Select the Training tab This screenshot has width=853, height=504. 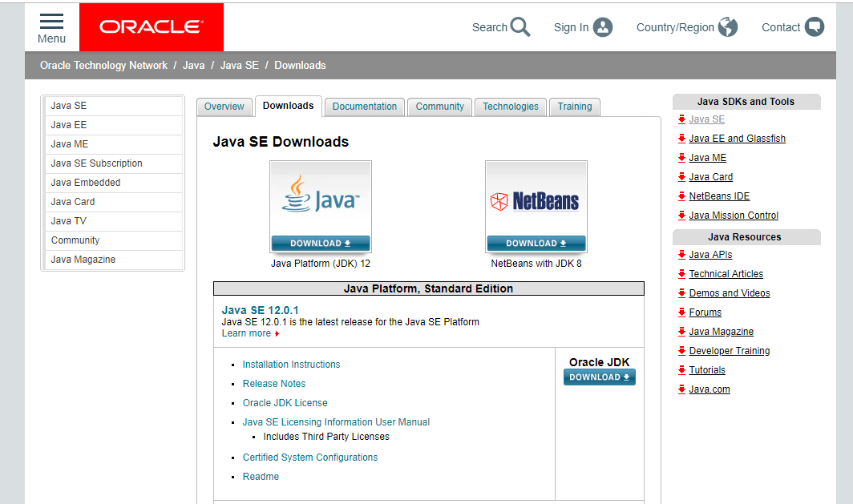click(574, 106)
